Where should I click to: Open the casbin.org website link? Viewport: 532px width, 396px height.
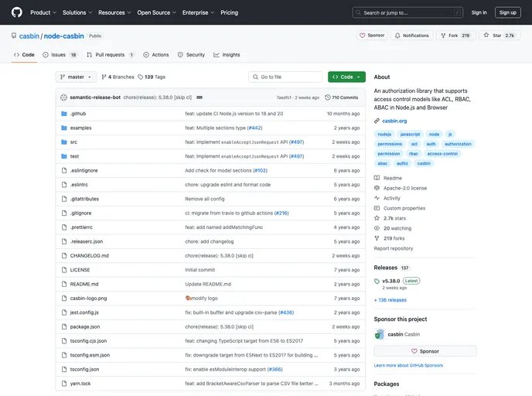point(394,121)
